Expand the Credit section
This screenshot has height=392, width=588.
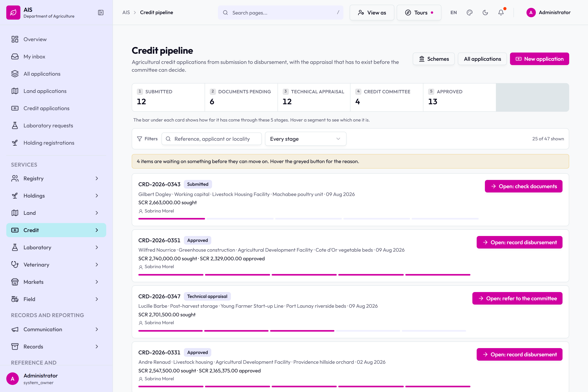point(56,230)
